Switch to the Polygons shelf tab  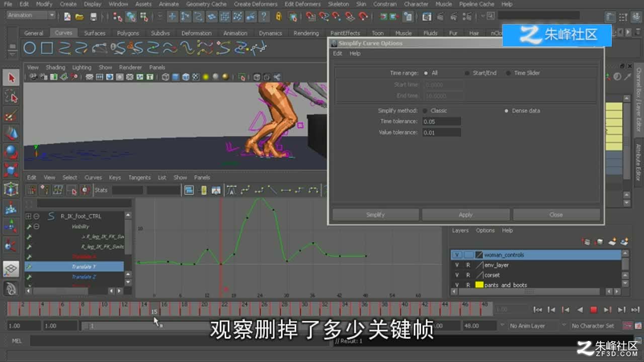(128, 33)
